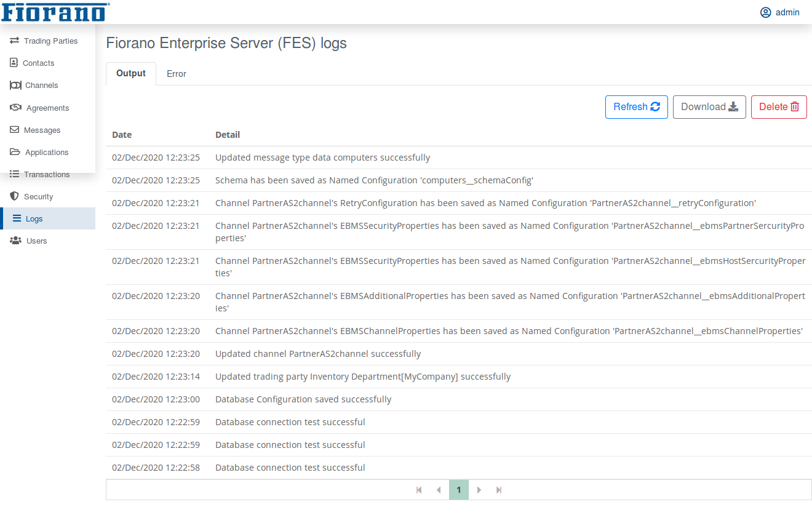Click the Users group icon
The image size is (812, 515).
click(16, 241)
